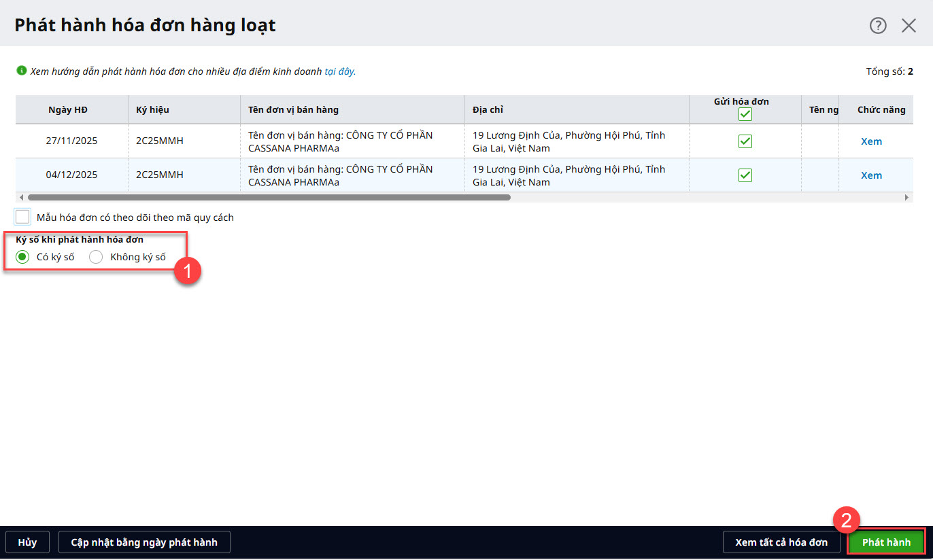View the invoice dated 04/12/2025
The width and height of the screenshot is (933, 560).
click(x=871, y=175)
